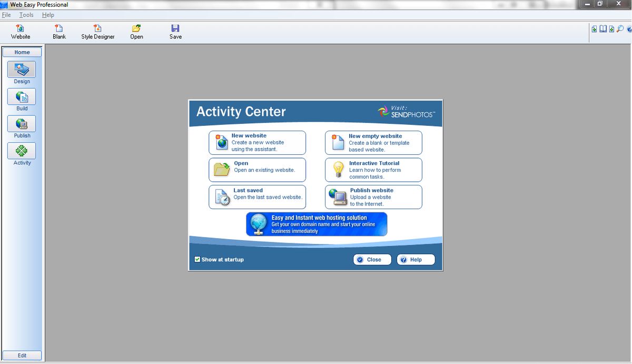Choose Last saved to reopen recent website
Image resolution: width=632 pixels, height=364 pixels.
coord(258,196)
